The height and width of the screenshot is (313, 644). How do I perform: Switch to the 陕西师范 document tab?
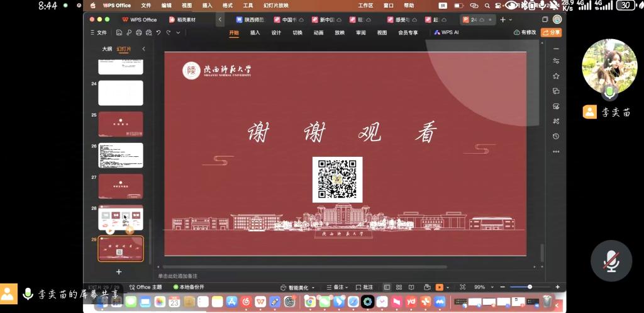(x=250, y=20)
